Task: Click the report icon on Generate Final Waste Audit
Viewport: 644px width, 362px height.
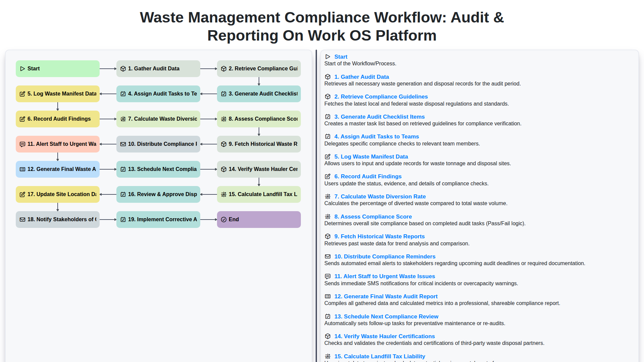Action: click(22, 169)
